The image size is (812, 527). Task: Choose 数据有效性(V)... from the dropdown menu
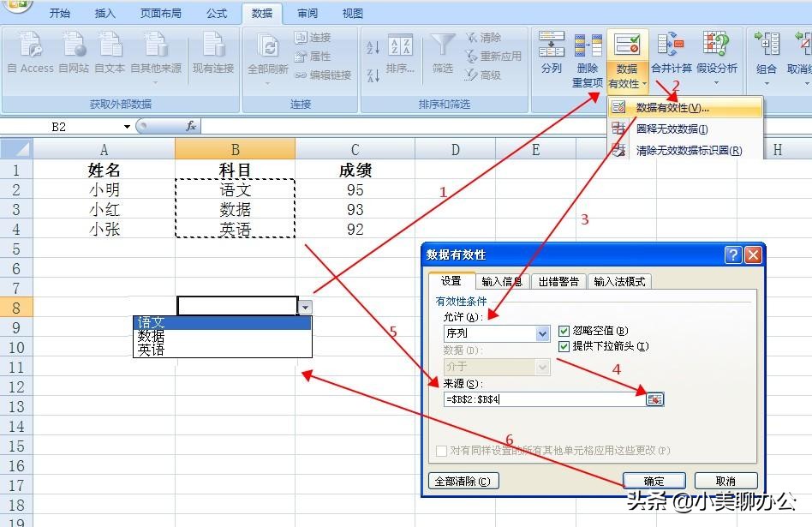pos(684,108)
